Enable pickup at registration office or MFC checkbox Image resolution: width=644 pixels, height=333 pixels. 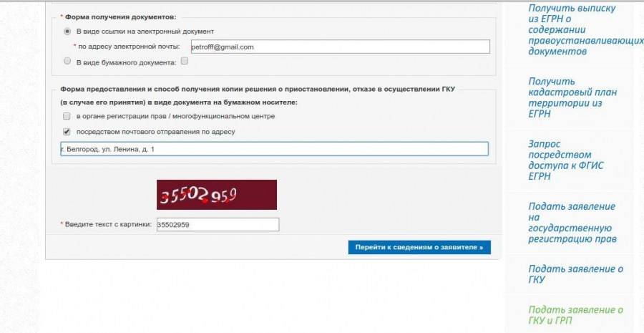tap(67, 116)
